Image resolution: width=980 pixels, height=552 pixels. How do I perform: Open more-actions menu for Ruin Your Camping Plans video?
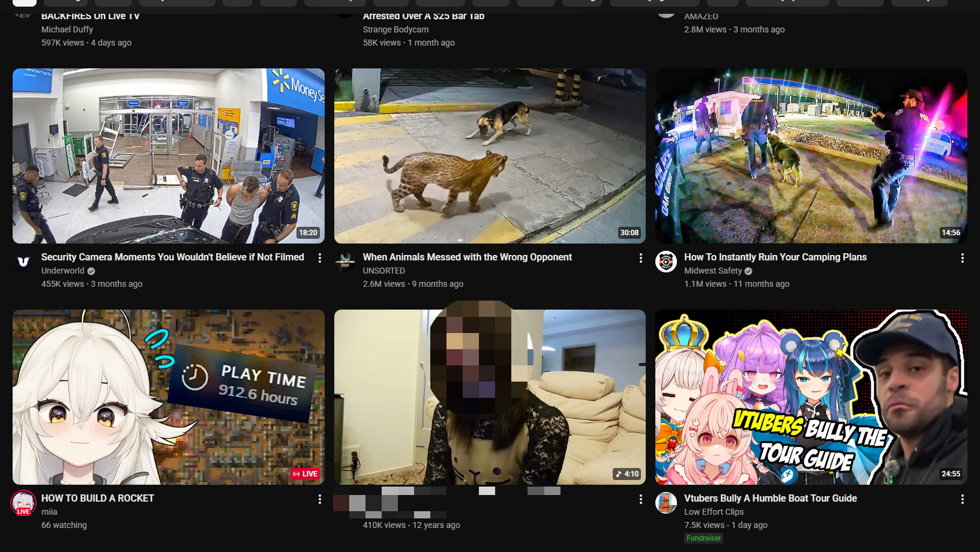(963, 258)
